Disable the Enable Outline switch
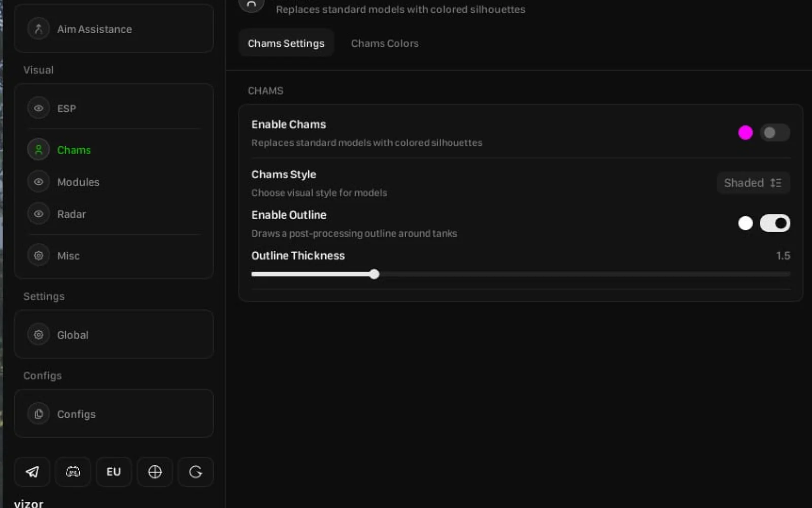812x508 pixels. tap(775, 223)
